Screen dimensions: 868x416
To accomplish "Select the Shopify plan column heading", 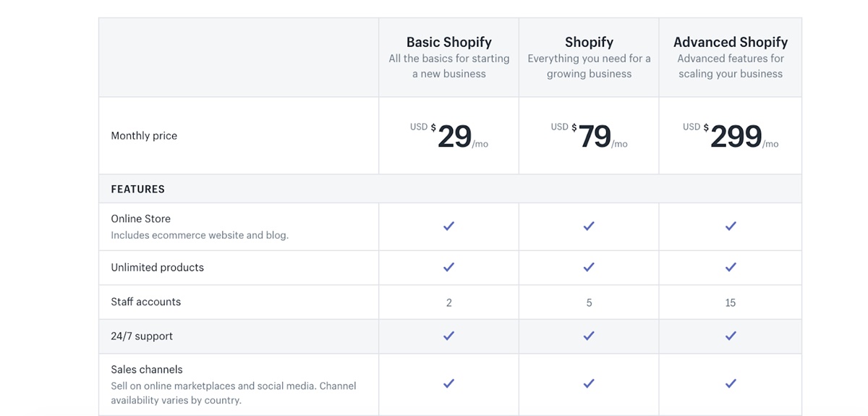I will [x=589, y=42].
